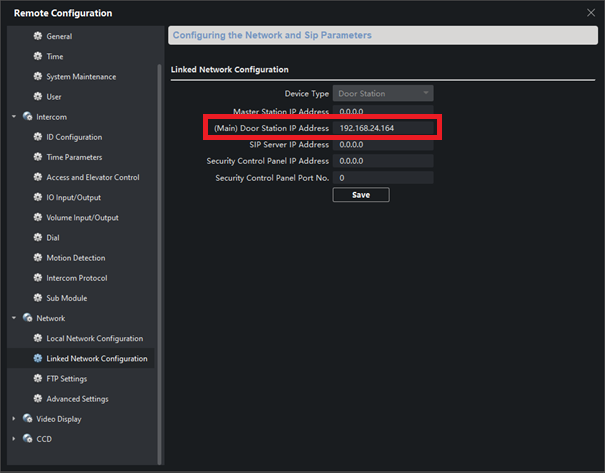Select Access and Elevator Control item

click(92, 178)
